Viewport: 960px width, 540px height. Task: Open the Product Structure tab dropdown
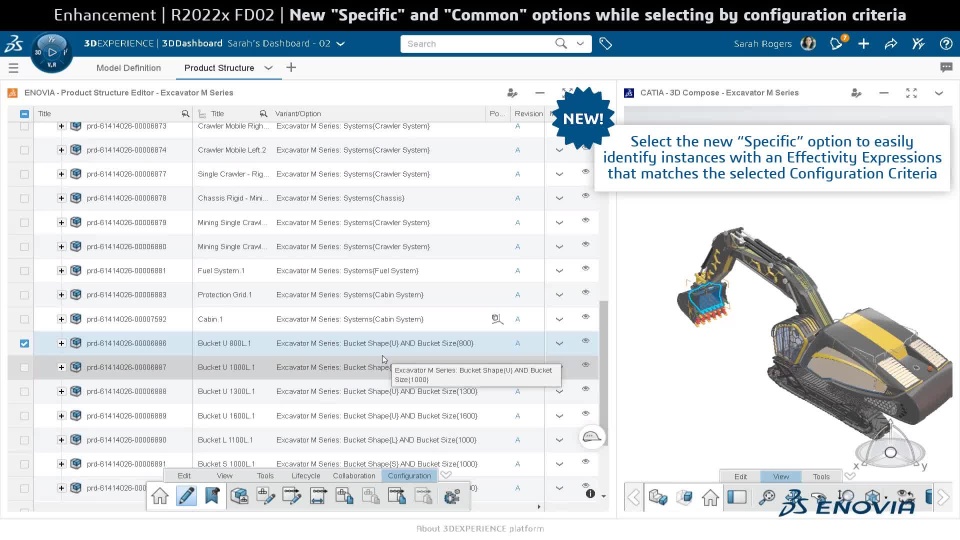point(268,68)
